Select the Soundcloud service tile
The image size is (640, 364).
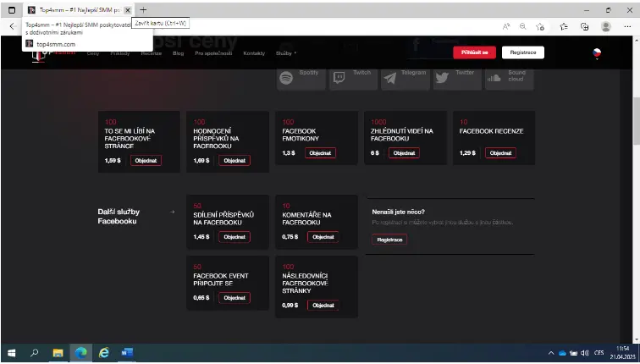pyautogui.click(x=509, y=80)
